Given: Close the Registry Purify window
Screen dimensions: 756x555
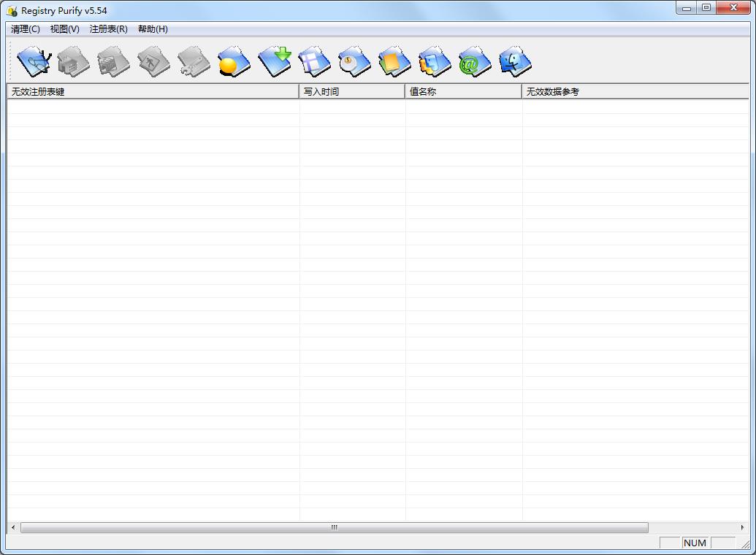Looking at the screenshot, I should (x=734, y=8).
